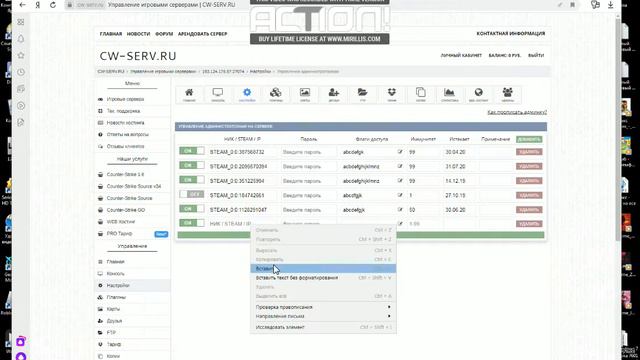The height and width of the screenshot is (360, 640).
Task: Select the blue settings gear toolbar icon
Action: (x=247, y=95)
